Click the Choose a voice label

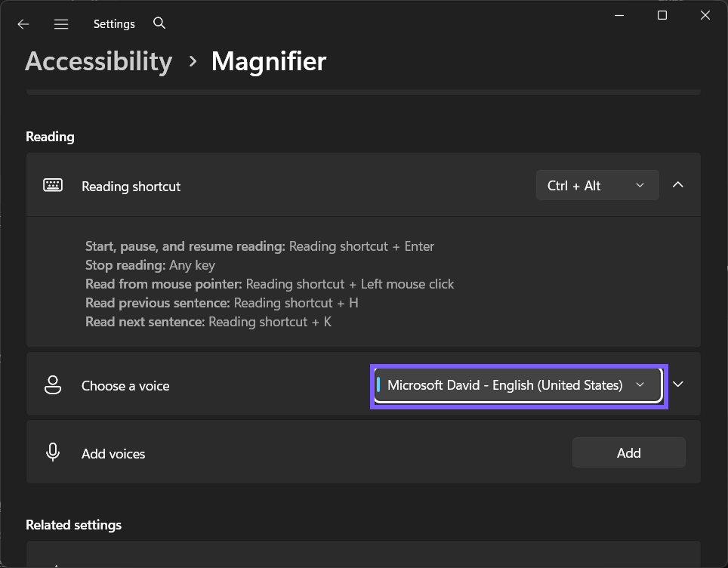[125, 386]
